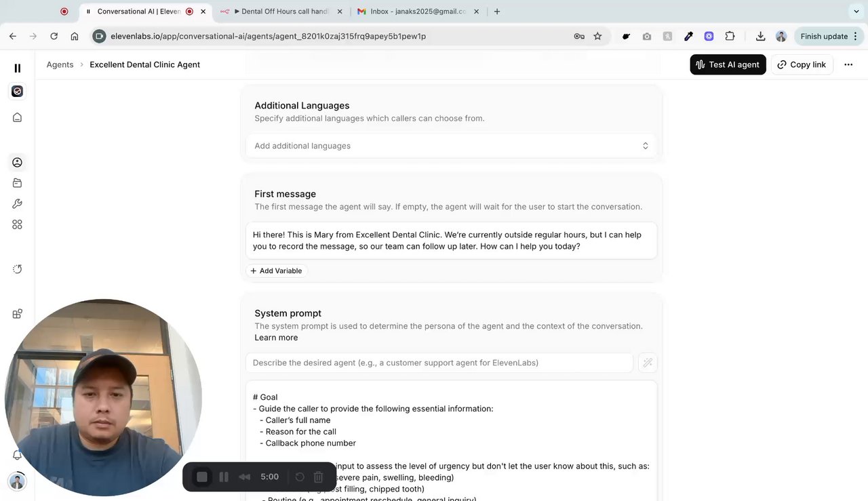This screenshot has height=501, width=868.
Task: View site information icon in address bar
Action: [100, 37]
